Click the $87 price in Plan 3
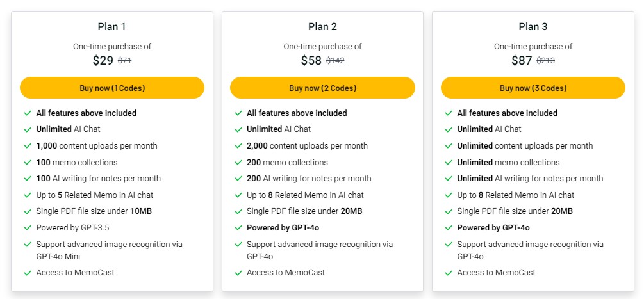The image size is (644, 299). tap(522, 61)
